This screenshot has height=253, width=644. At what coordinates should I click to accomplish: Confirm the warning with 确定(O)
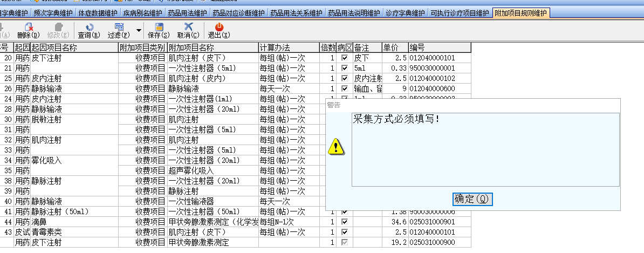472,199
